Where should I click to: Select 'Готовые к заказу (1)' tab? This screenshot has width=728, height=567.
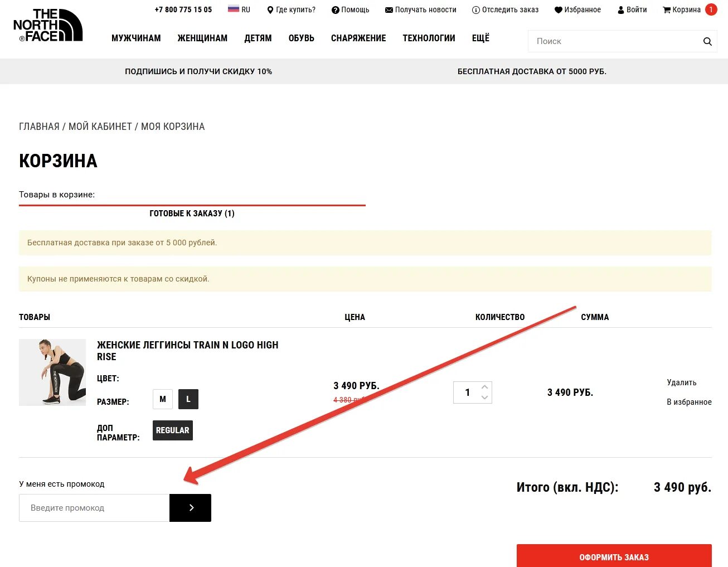point(192,214)
